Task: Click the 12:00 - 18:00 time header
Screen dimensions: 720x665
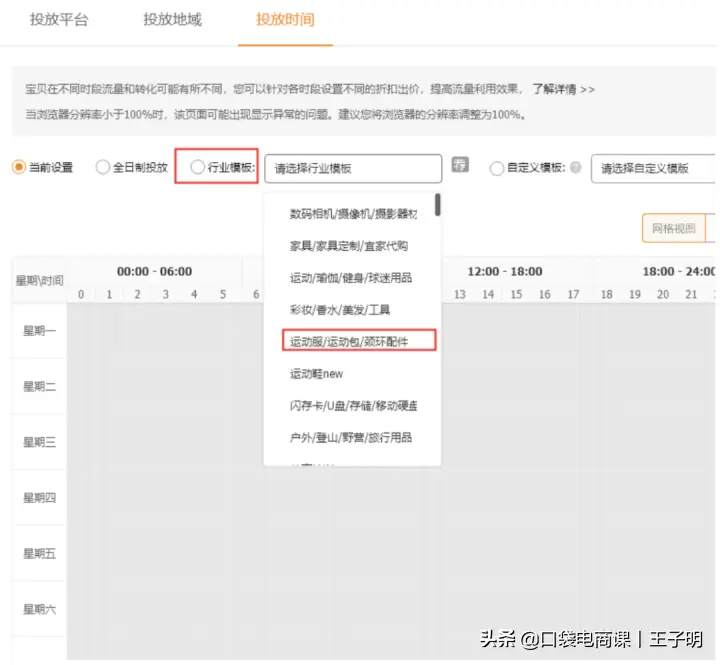Action: [505, 271]
